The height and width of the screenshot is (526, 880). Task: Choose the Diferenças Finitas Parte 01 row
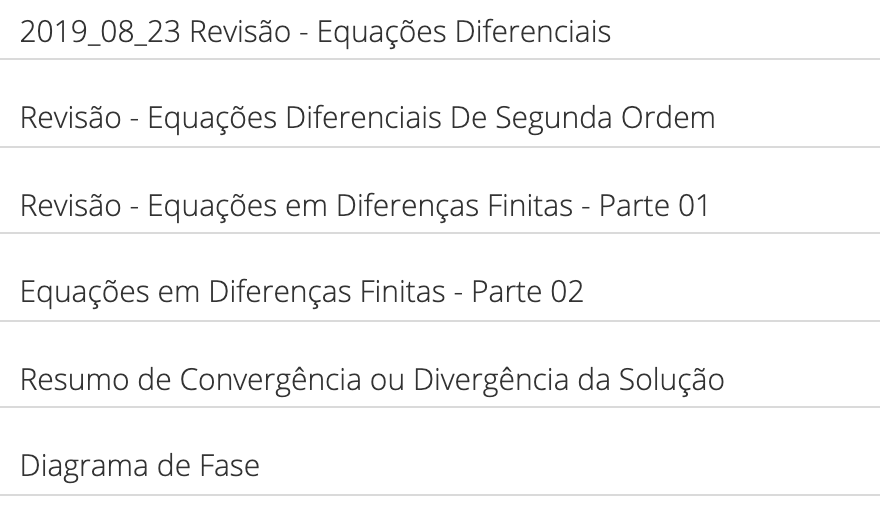[440, 190]
